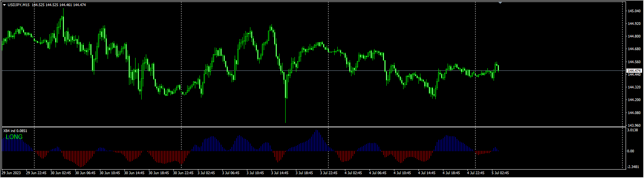The width and height of the screenshot is (644, 178).
Task: Click the 29 Jun 22:45 time label
Action: pos(36,173)
